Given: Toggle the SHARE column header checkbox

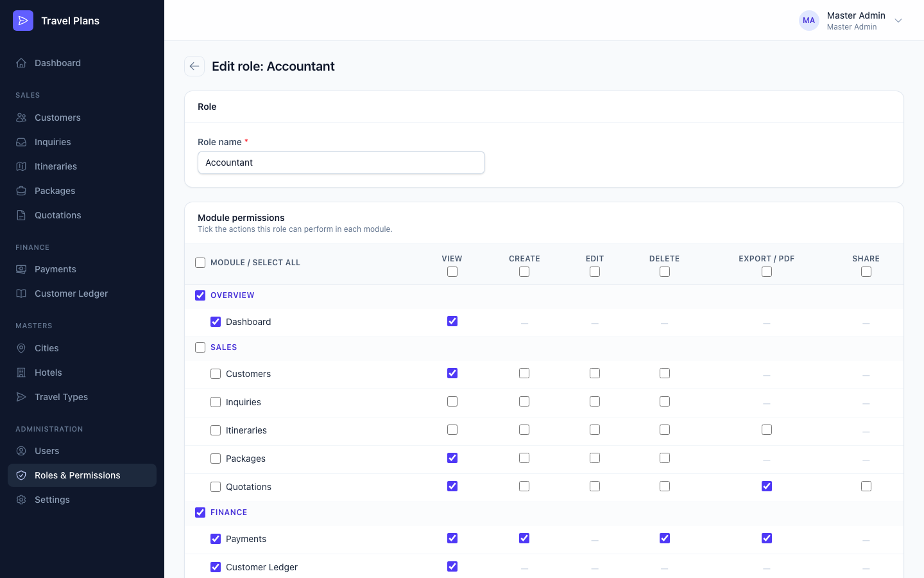Looking at the screenshot, I should pos(866,272).
